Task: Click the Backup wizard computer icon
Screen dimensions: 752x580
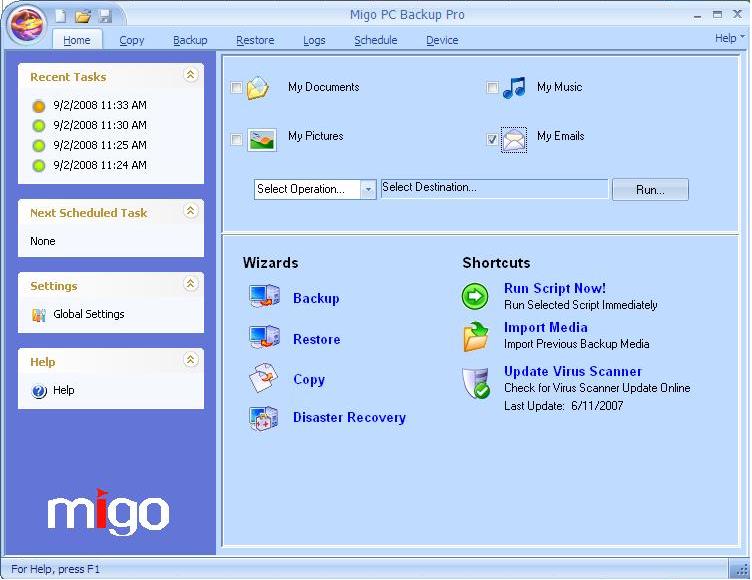Action: click(x=264, y=296)
